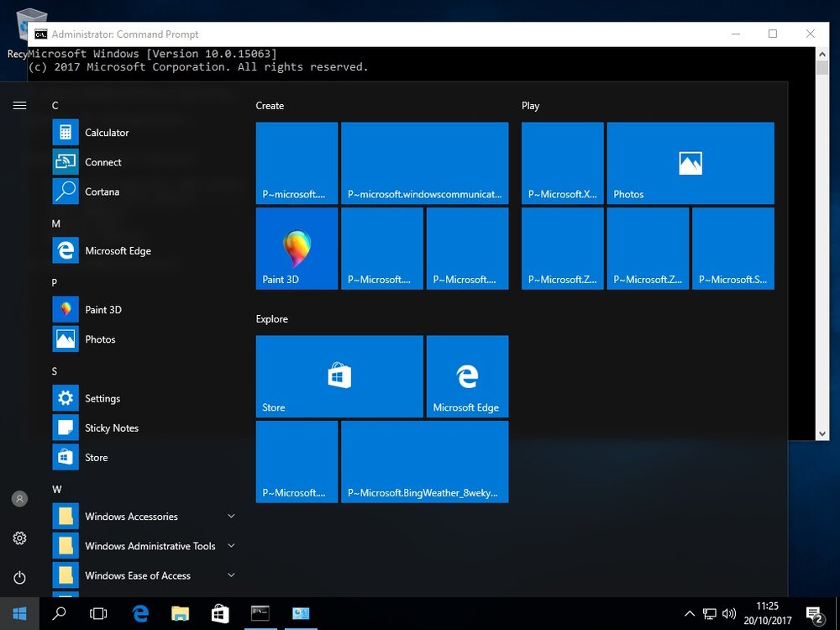Open Settings from the app list
Image resolution: width=840 pixels, height=630 pixels.
click(x=144, y=398)
